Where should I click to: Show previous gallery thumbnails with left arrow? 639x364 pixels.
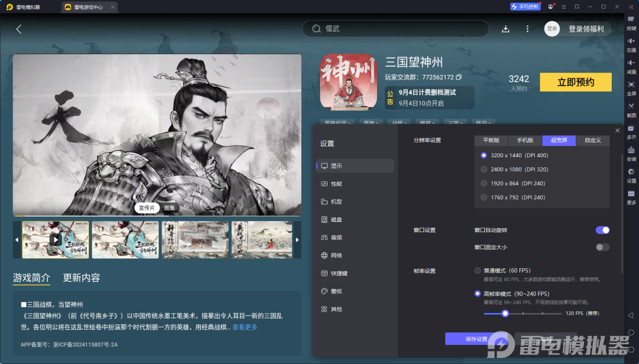17,239
